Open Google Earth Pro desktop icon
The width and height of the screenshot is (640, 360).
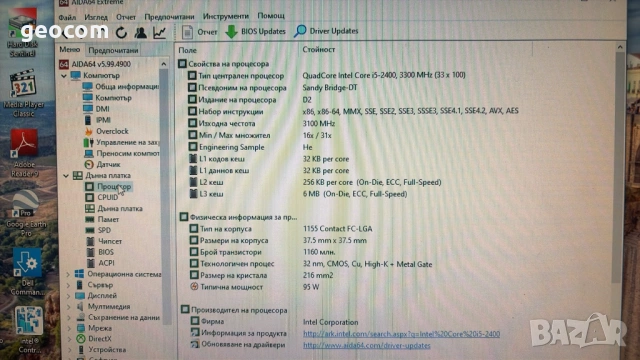click(26, 213)
